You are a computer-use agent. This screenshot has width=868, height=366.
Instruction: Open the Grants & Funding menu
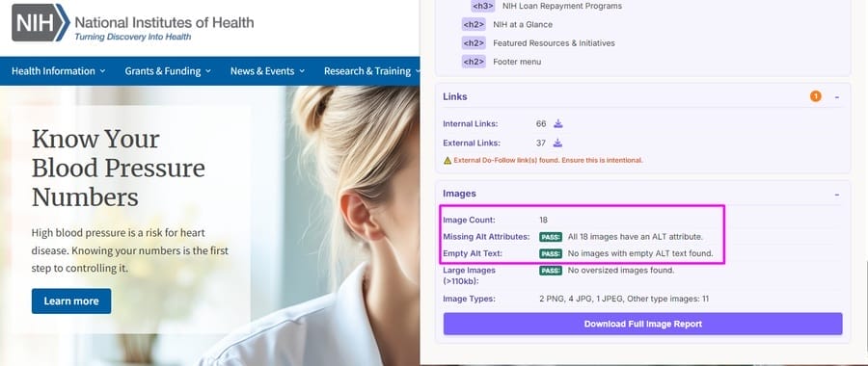click(168, 70)
